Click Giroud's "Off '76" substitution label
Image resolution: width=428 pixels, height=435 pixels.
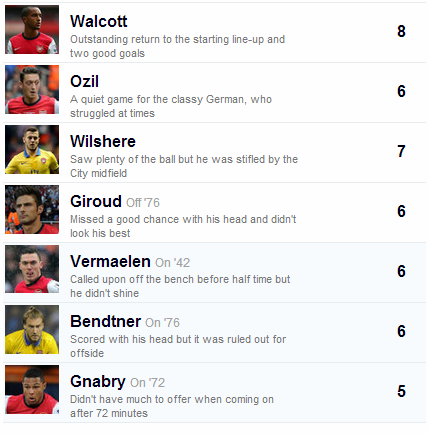143,203
